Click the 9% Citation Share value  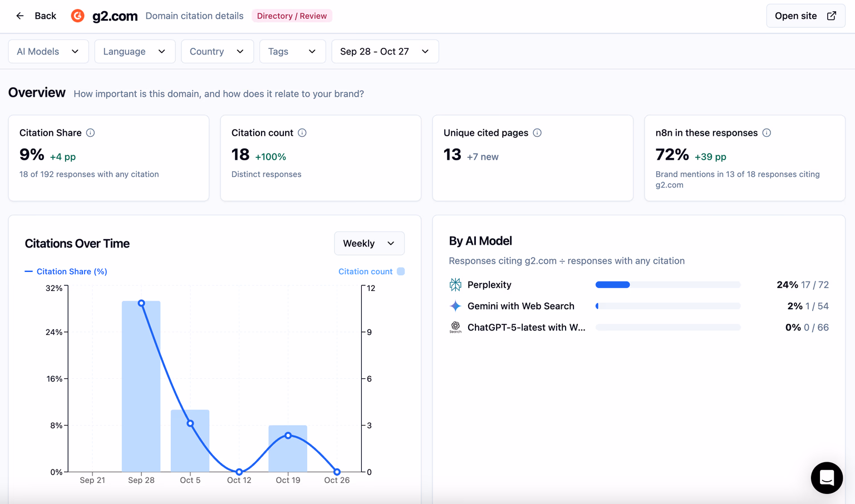32,155
